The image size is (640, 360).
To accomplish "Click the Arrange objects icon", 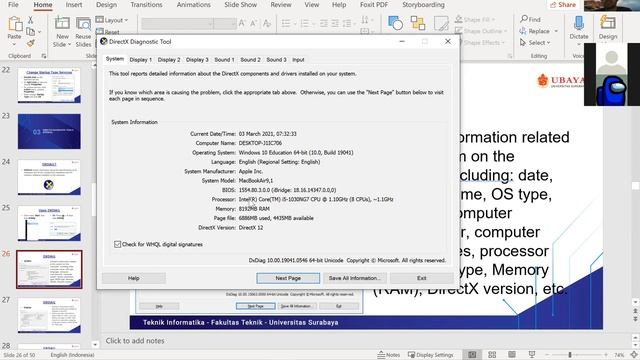I will click(418, 23).
